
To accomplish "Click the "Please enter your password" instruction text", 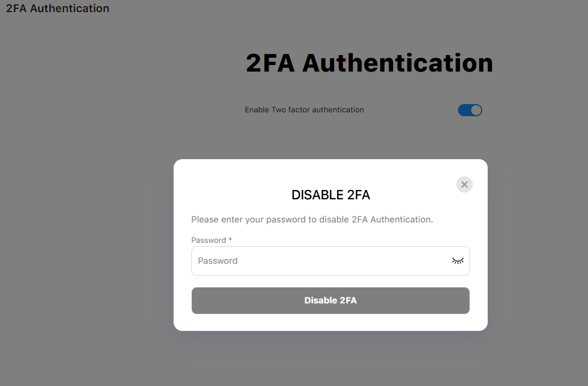I will (x=312, y=219).
